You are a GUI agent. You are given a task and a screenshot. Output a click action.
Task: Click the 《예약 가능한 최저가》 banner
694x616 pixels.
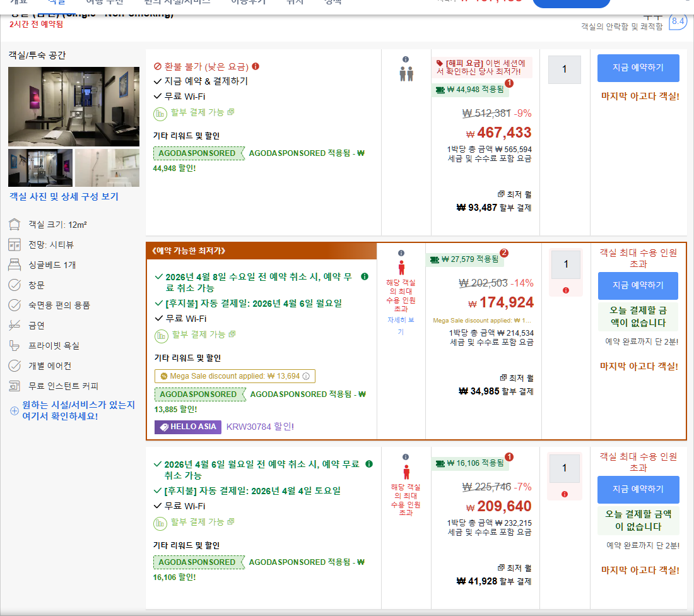click(261, 251)
